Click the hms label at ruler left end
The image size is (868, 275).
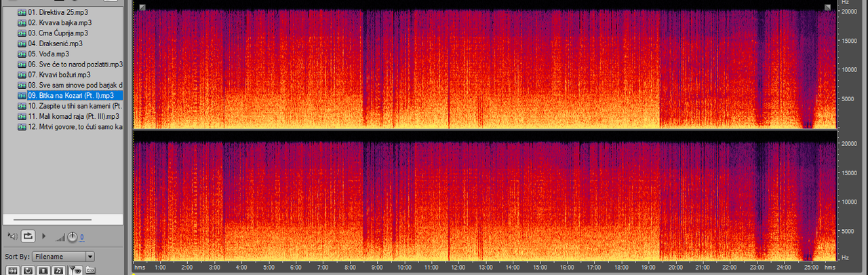click(140, 268)
